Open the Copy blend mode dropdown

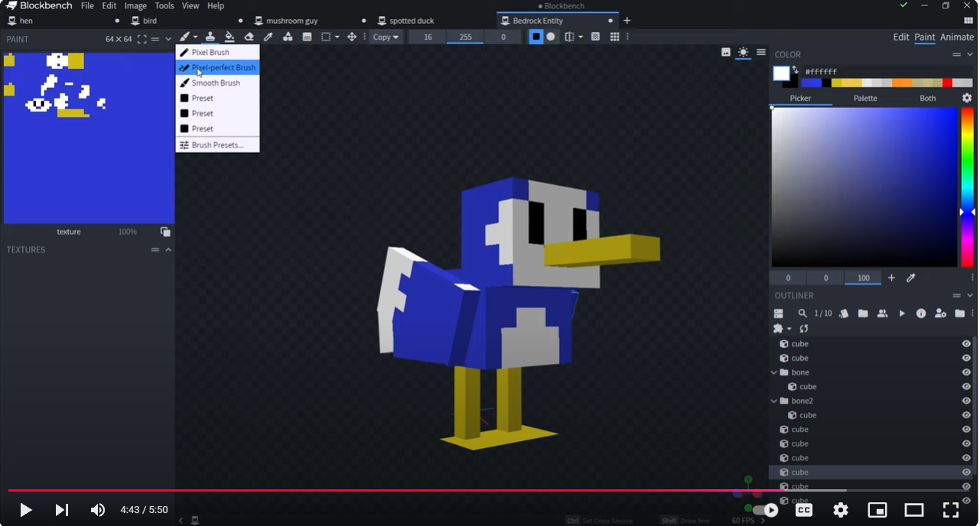click(386, 37)
